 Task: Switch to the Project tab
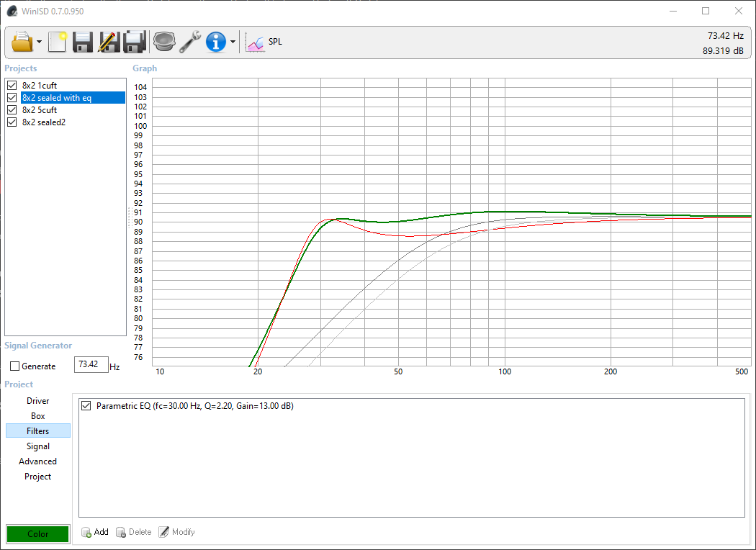point(38,477)
